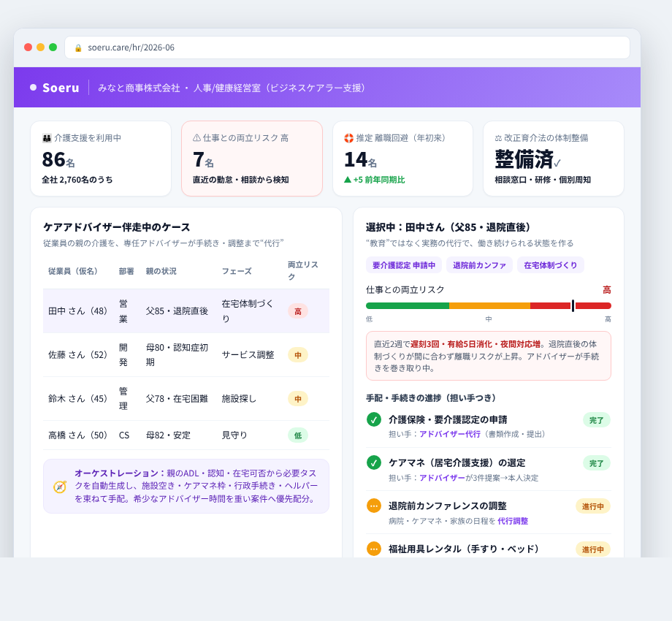Click the 母80・認知症初期 cell

click(x=177, y=355)
